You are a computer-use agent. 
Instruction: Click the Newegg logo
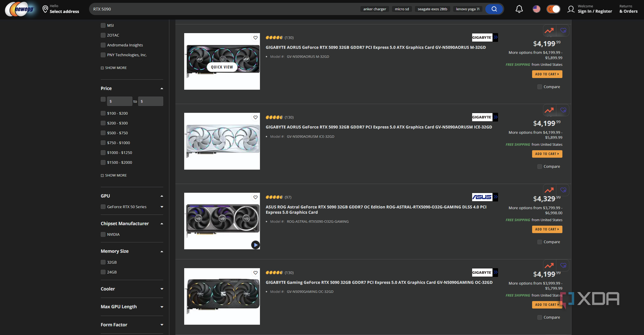click(x=20, y=9)
